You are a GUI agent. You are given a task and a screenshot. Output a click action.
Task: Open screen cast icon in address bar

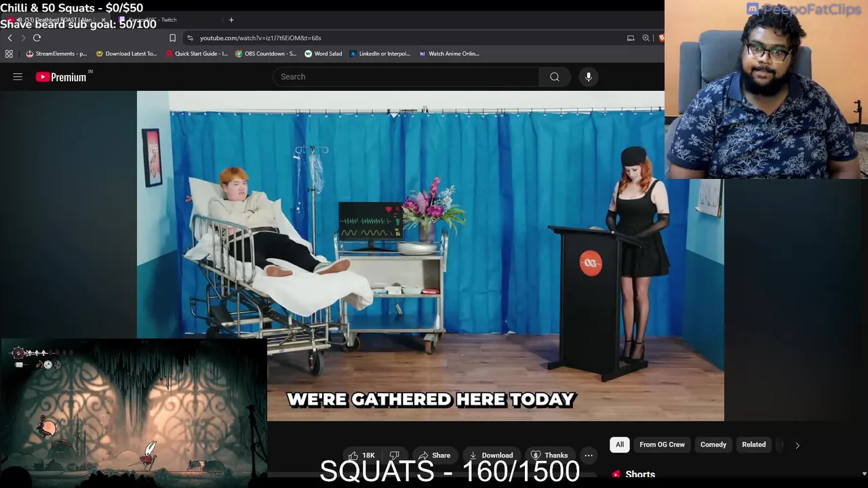(631, 38)
